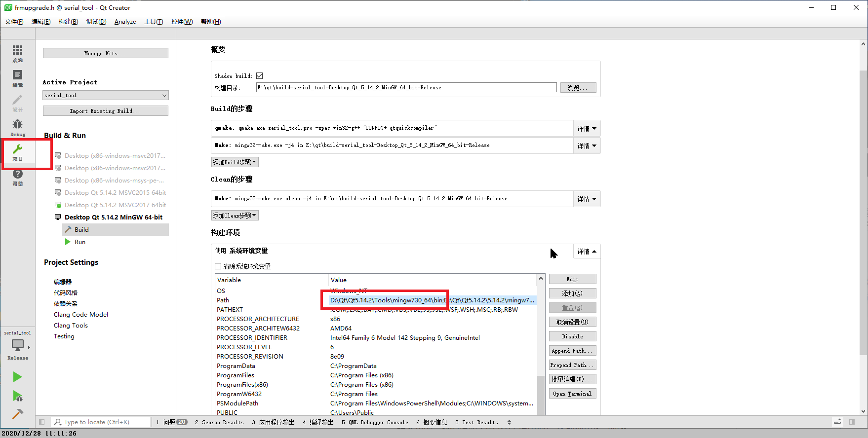Click the green Run button

pos(17,377)
